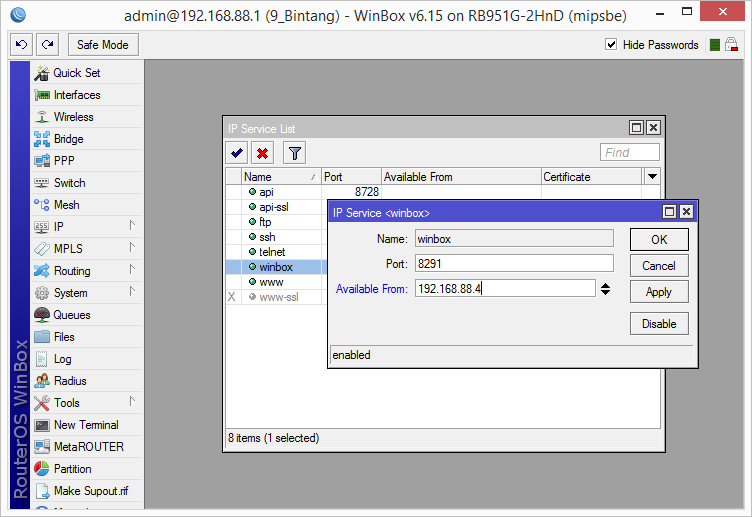Click the Apply button
This screenshot has width=752, height=517.
[x=659, y=292]
